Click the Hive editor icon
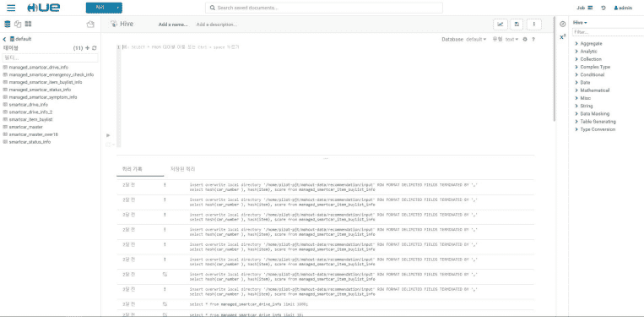The width and height of the screenshot is (644, 317). (x=114, y=25)
